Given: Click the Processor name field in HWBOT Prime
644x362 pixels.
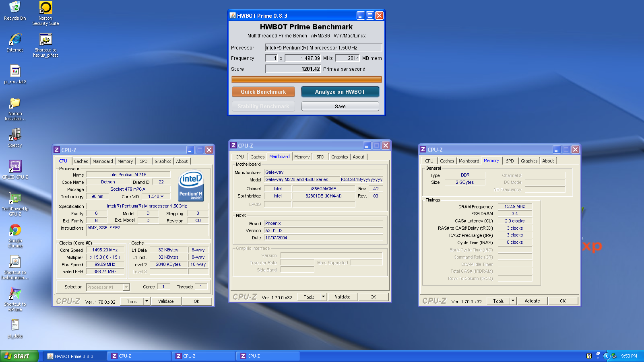Looking at the screenshot, I should [323, 47].
